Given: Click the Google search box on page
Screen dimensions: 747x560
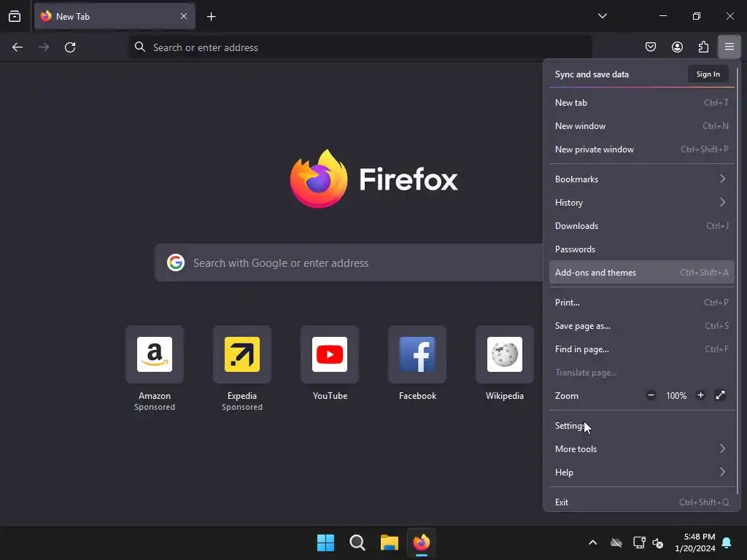Looking at the screenshot, I should point(349,262).
